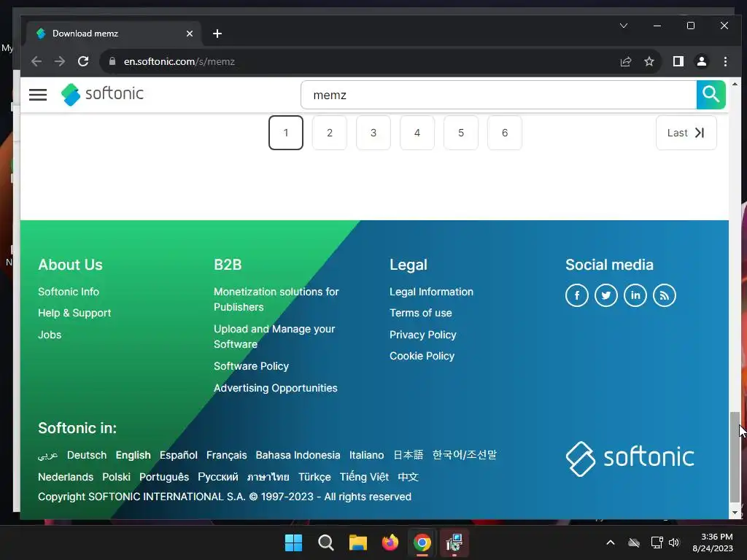Show hidden system tray icons
Viewport: 747px width, 560px height.
click(x=611, y=542)
